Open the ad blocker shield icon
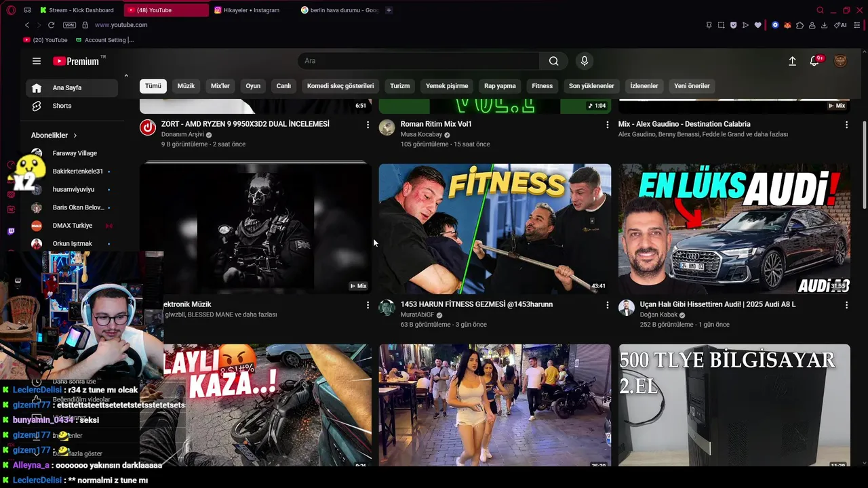The image size is (868, 488). click(x=733, y=25)
